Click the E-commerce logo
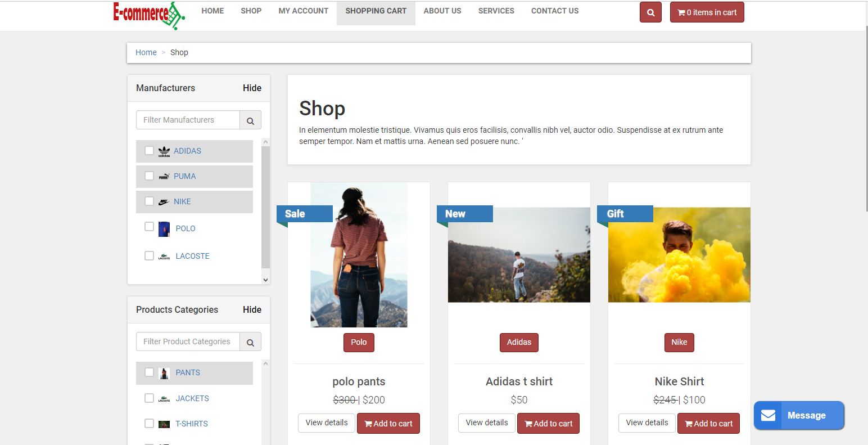The width and height of the screenshot is (868, 445). [x=149, y=15]
